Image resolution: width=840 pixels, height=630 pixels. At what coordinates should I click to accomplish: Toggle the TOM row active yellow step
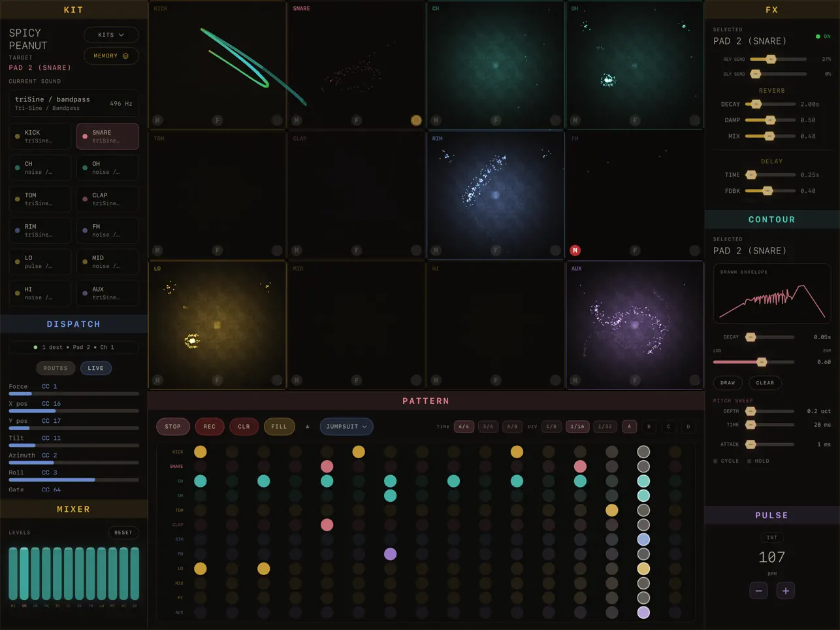pyautogui.click(x=612, y=510)
